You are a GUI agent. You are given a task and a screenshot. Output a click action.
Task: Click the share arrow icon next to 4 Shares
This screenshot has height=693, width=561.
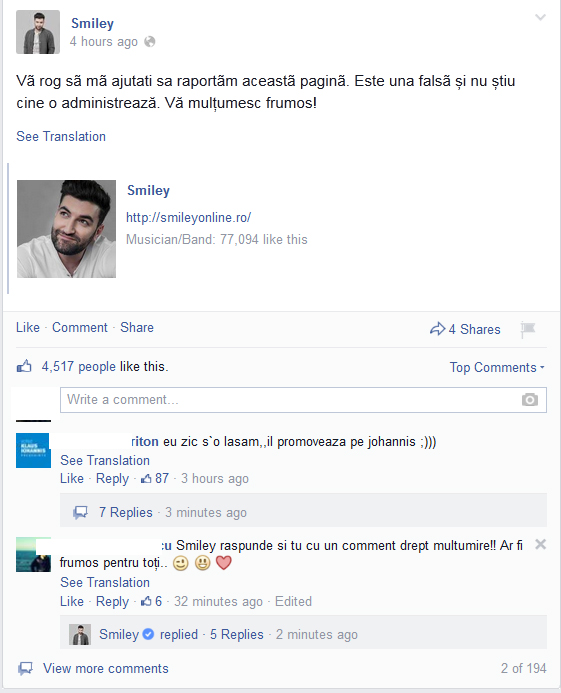point(437,329)
